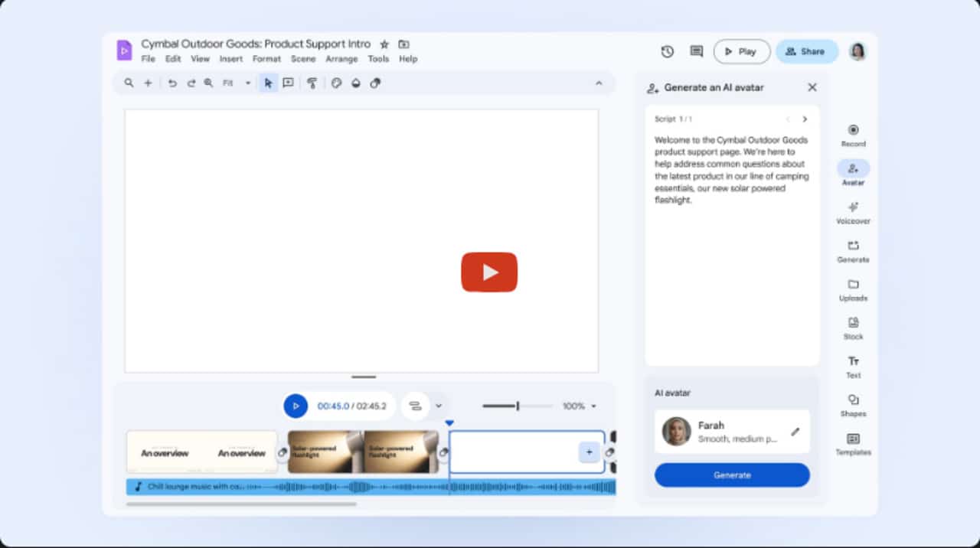Play the video using the red YouTube button
The width and height of the screenshot is (980, 548).
pos(489,272)
